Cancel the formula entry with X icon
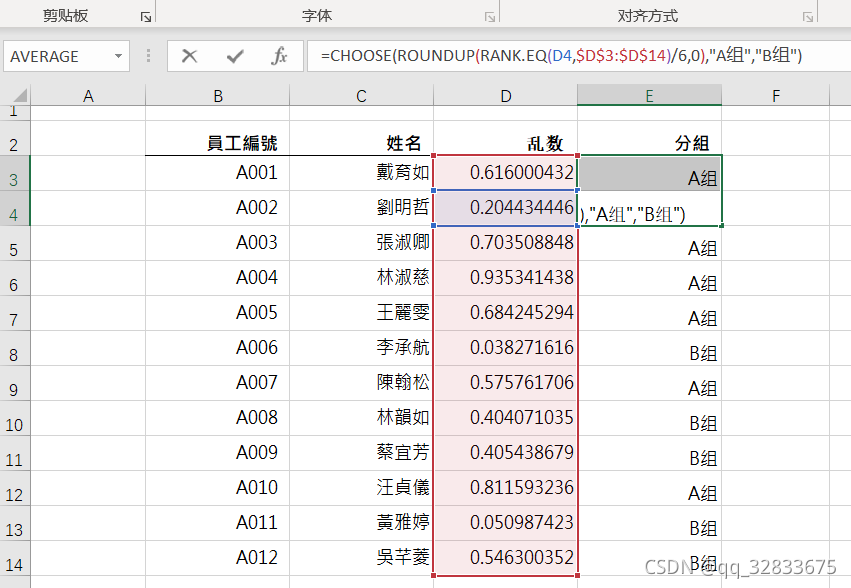Viewport: 851px width, 588px height. coord(189,56)
